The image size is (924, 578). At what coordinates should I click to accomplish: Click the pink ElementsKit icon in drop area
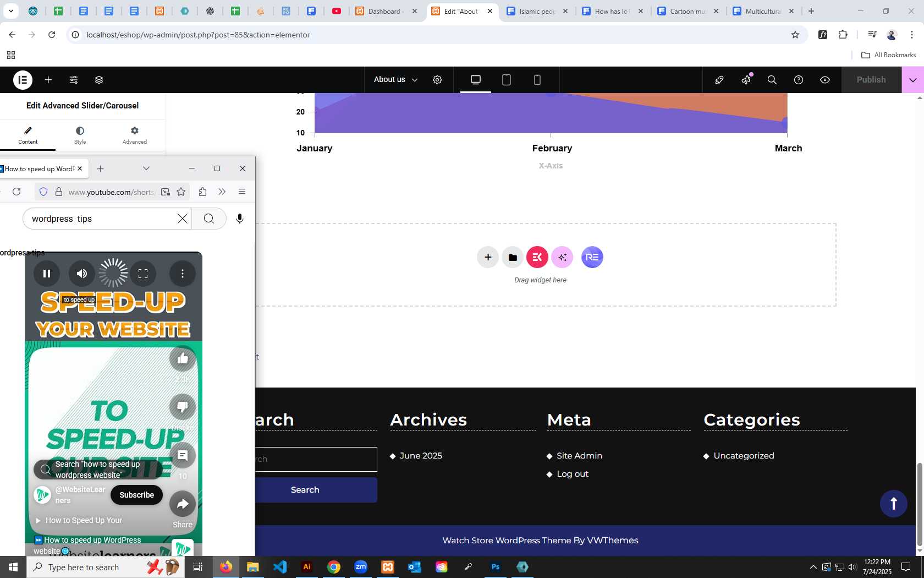click(x=537, y=257)
